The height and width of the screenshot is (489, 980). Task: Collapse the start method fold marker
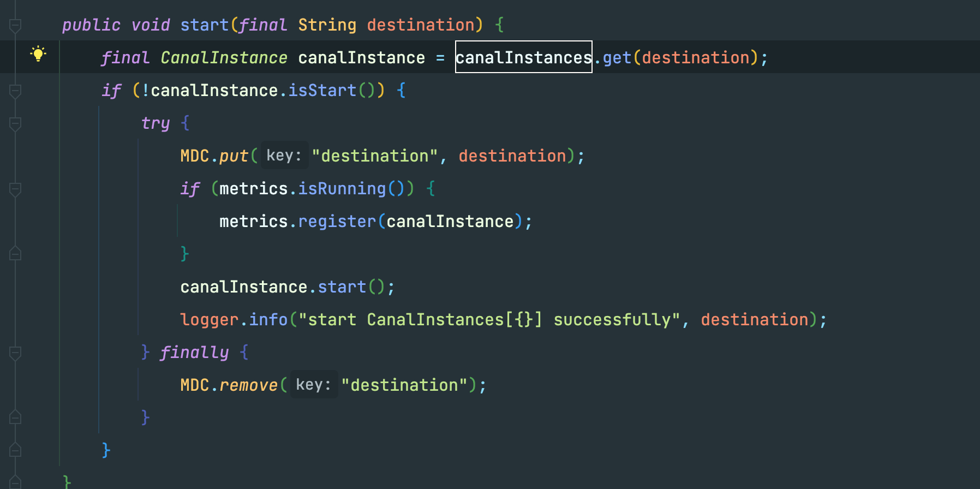point(15,25)
